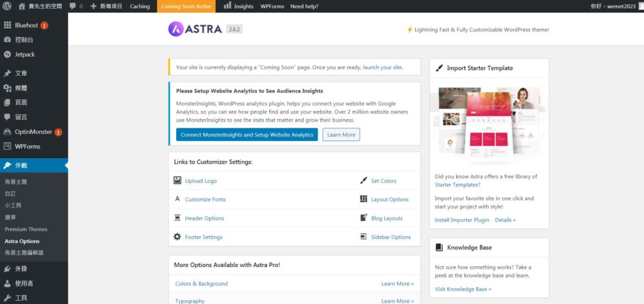Open Need help? in the admin bar
Image resolution: width=644 pixels, height=304 pixels.
tap(304, 6)
